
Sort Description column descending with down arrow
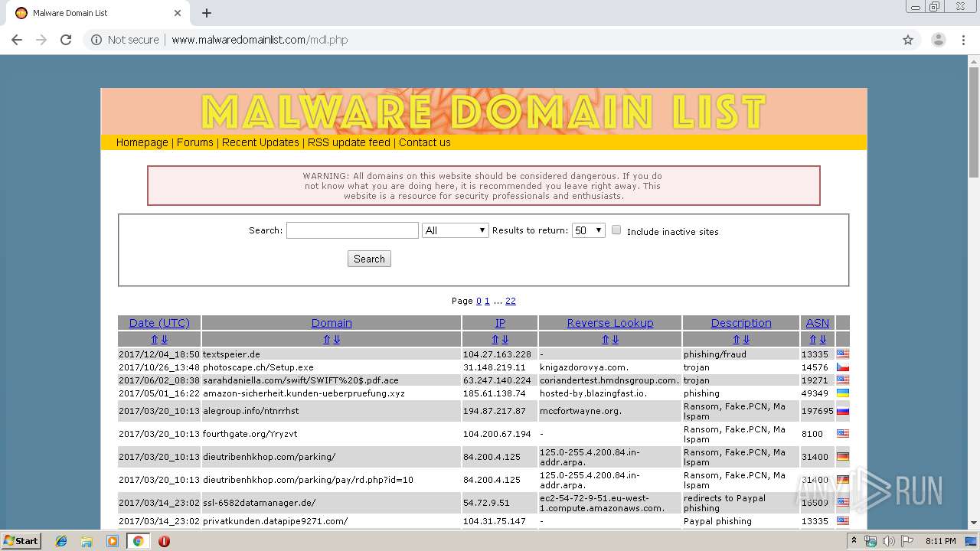(746, 340)
